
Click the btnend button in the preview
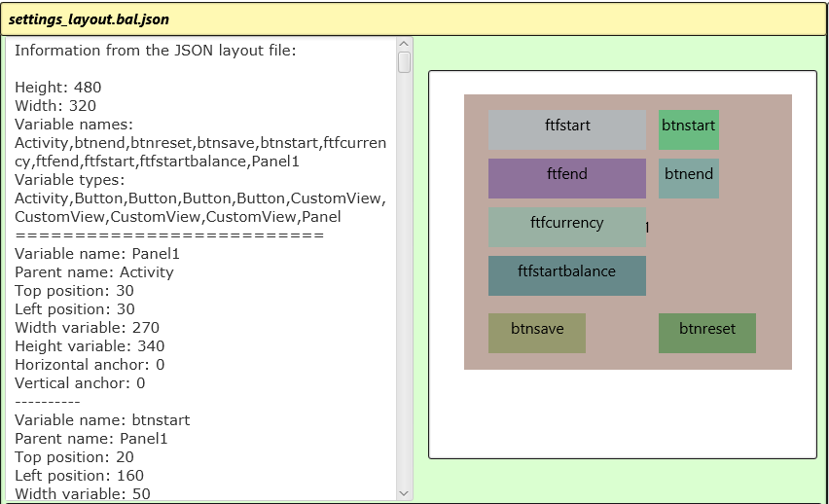pyautogui.click(x=688, y=178)
